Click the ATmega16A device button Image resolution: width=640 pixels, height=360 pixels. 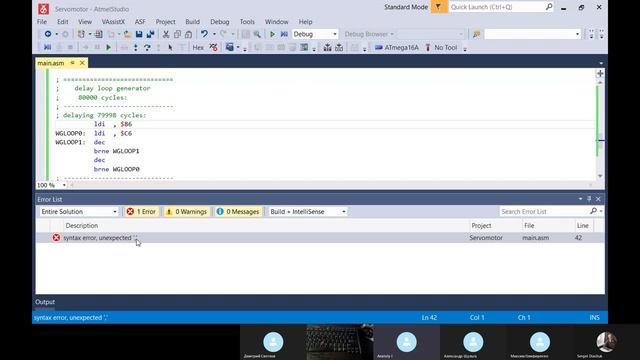pyautogui.click(x=397, y=48)
